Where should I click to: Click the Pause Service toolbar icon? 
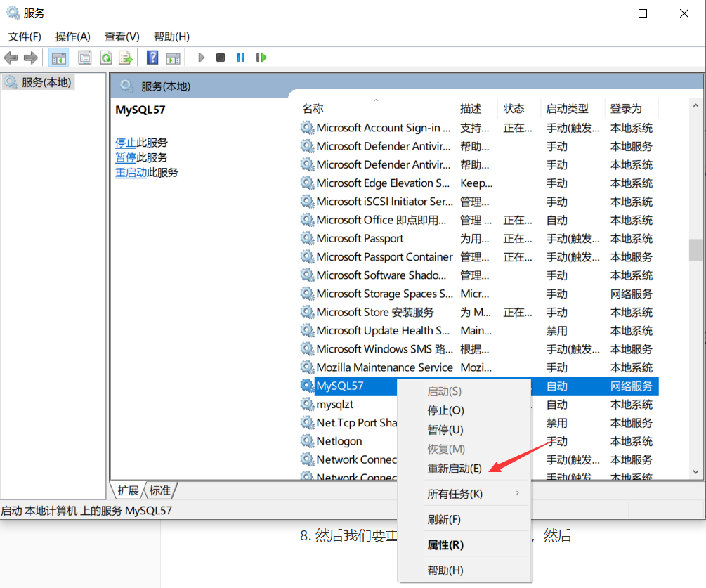click(241, 58)
